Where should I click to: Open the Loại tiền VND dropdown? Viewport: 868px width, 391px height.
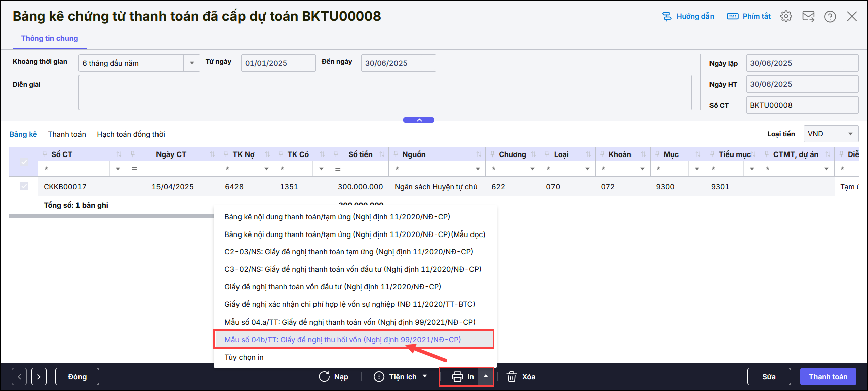point(850,134)
